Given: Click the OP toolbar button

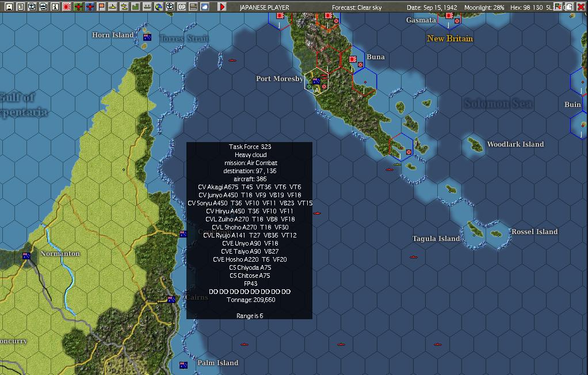Looking at the screenshot, I should tap(181, 6).
